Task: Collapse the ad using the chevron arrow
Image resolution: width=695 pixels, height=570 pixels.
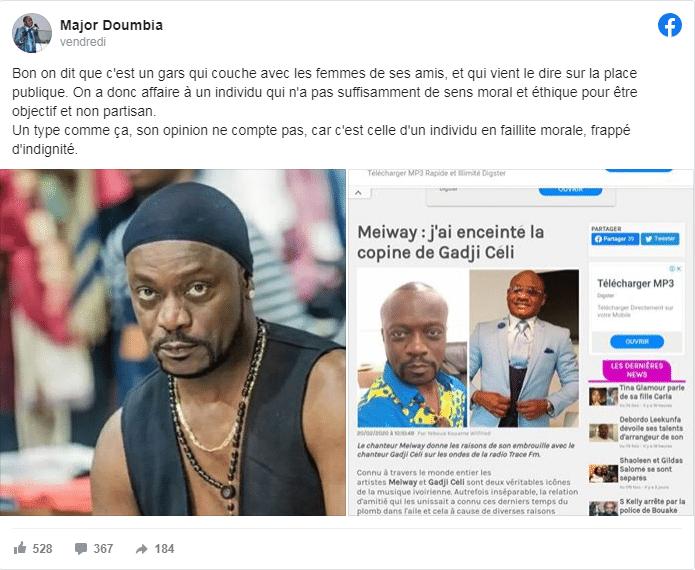Action: [359, 193]
